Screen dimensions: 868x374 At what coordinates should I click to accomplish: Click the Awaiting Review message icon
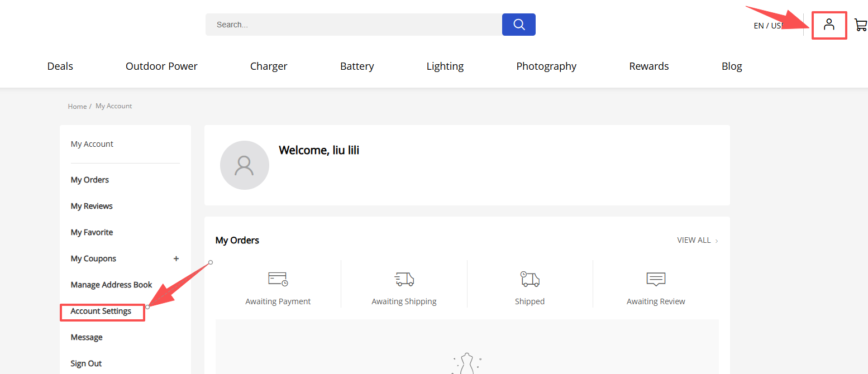click(656, 279)
